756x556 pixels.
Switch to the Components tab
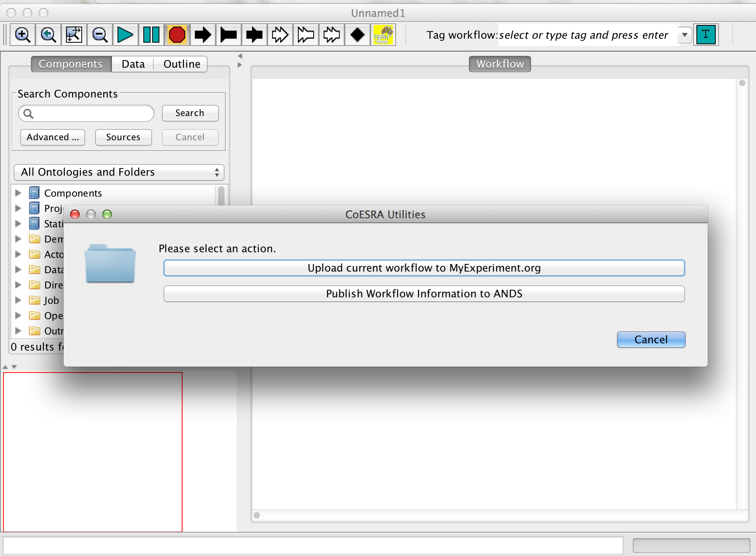pyautogui.click(x=70, y=64)
